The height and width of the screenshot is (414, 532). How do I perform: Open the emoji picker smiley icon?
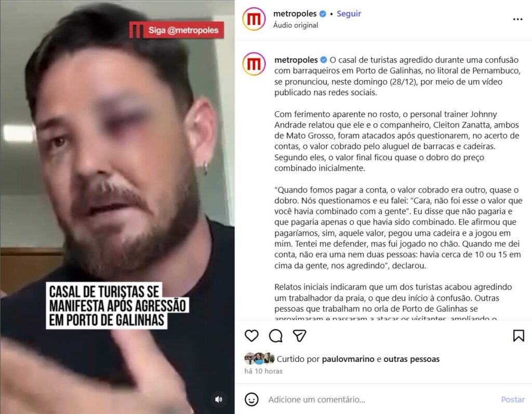click(251, 399)
